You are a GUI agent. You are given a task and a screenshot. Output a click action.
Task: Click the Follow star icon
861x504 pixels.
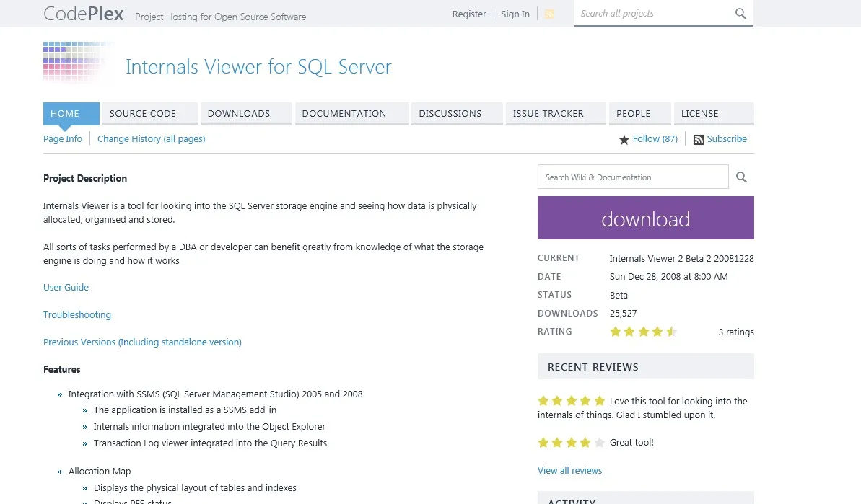pos(624,140)
